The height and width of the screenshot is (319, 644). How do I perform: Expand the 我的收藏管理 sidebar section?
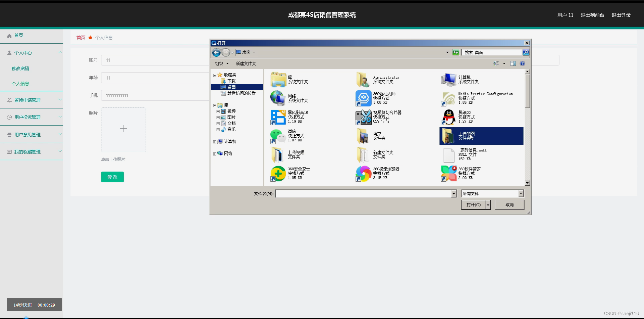[60, 151]
